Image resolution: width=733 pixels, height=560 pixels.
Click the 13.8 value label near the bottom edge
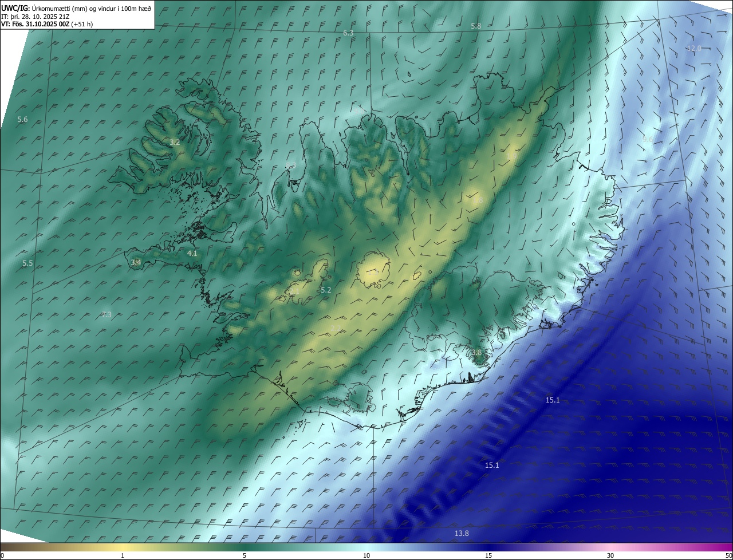pos(462,534)
